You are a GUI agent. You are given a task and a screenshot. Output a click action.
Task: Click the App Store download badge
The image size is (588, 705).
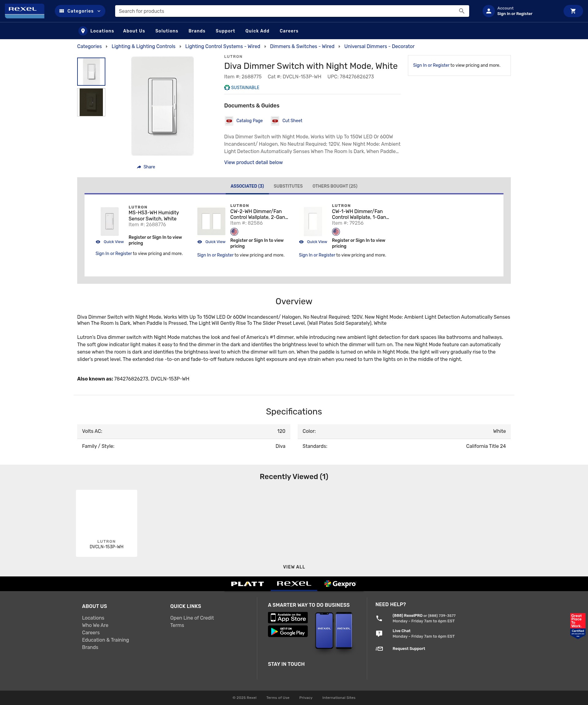pyautogui.click(x=288, y=617)
